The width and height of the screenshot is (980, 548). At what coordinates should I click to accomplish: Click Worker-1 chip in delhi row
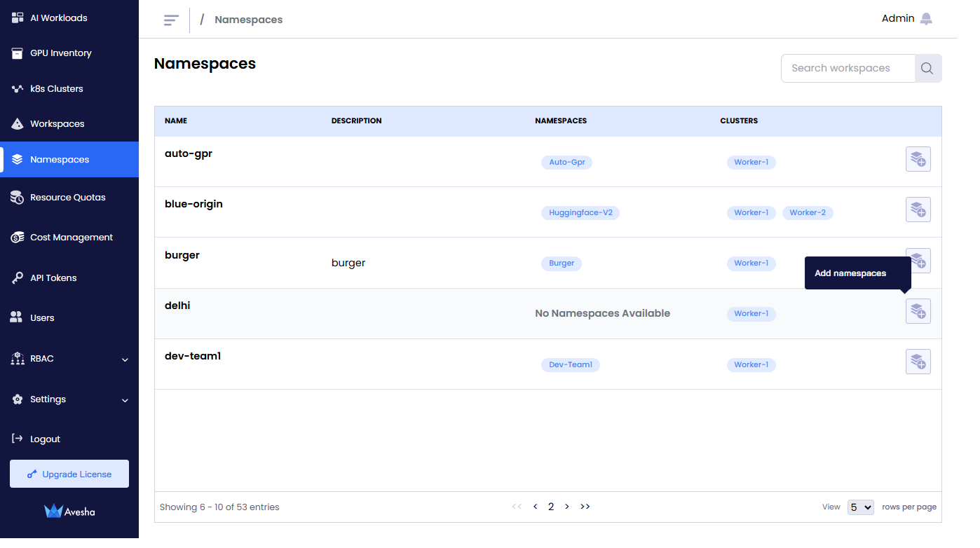point(751,314)
